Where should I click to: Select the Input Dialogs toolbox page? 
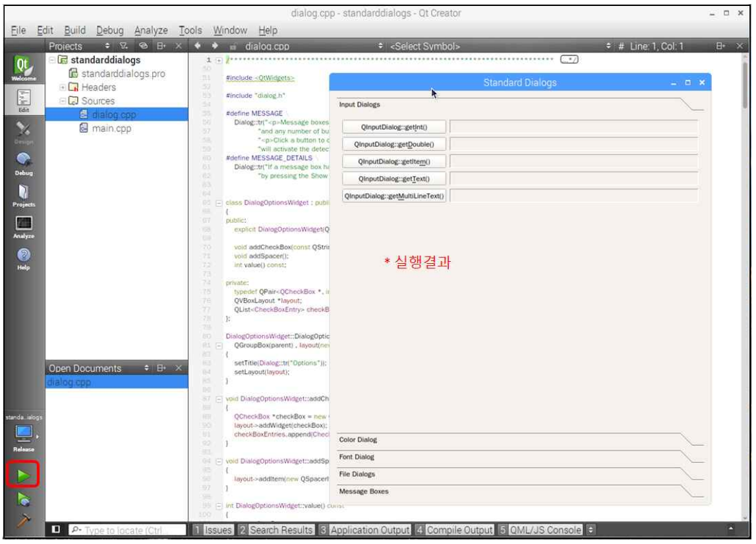pos(520,104)
